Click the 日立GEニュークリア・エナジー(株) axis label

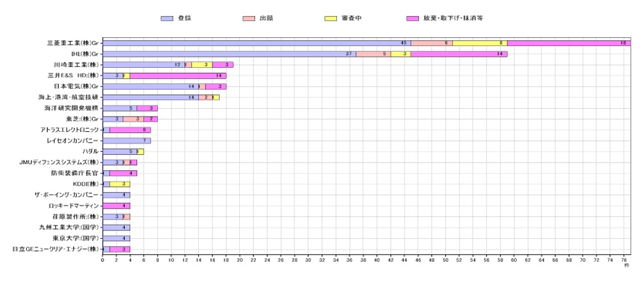pyautogui.click(x=56, y=249)
